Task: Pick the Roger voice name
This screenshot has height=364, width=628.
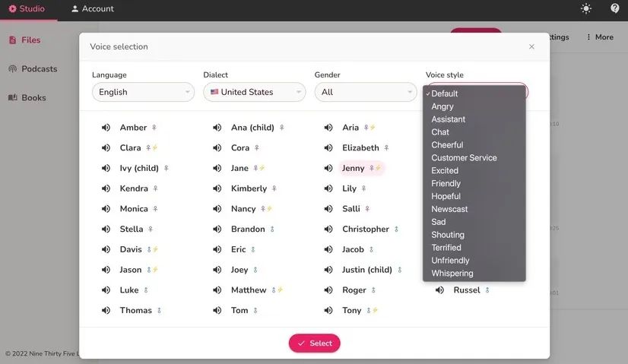Action: coord(354,290)
